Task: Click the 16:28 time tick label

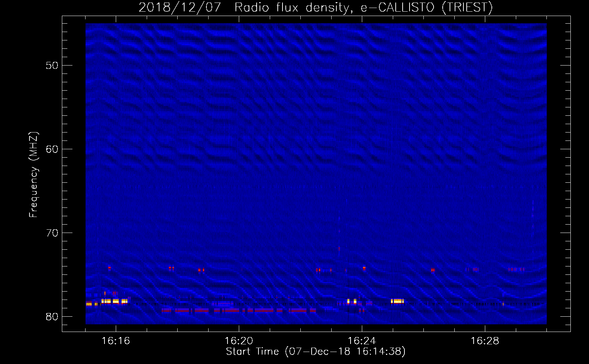Action: tap(485, 341)
